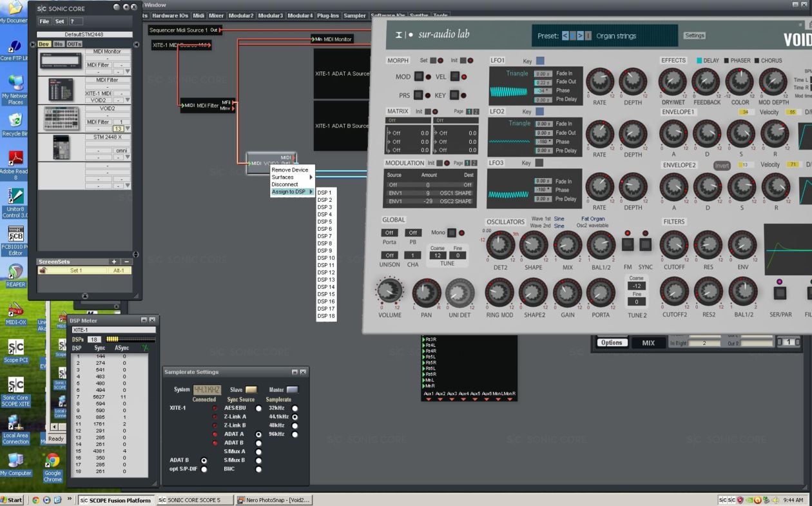Open the REAPER desktop shortcut
This screenshot has width=812, height=506.
[x=15, y=275]
